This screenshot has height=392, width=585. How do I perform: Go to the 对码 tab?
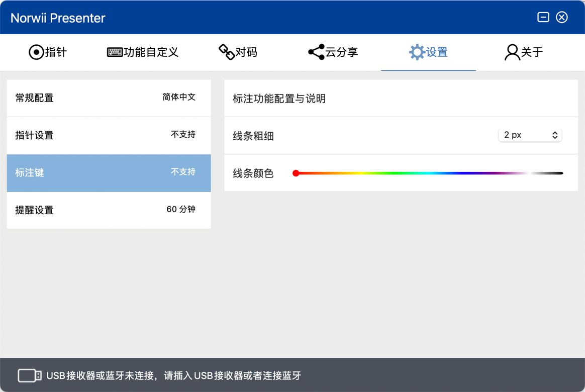point(238,52)
